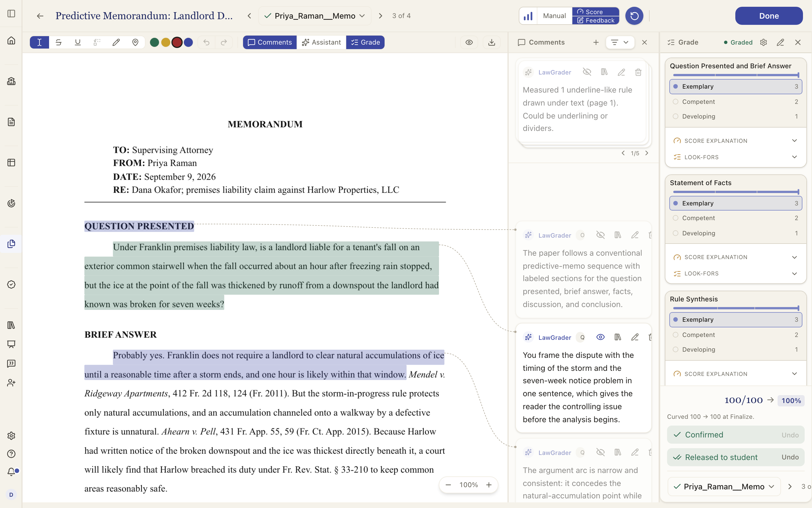
Task: Choose the yellow highlight color
Action: [x=166, y=42]
